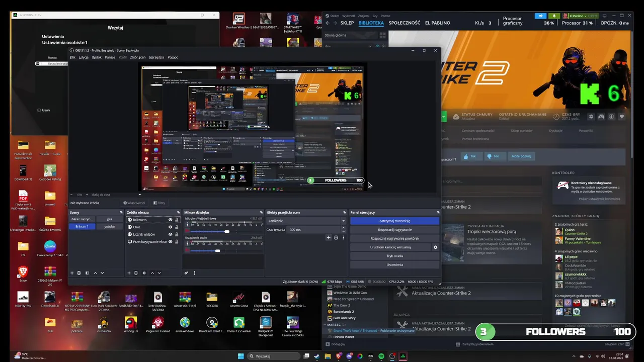Open Zanikanie transition dropdown
The image size is (644, 362).
(307, 221)
